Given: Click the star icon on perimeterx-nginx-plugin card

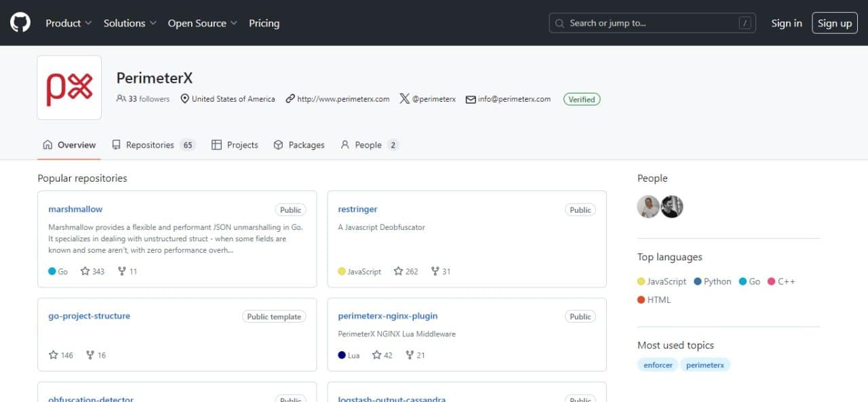Looking at the screenshot, I should coord(377,355).
